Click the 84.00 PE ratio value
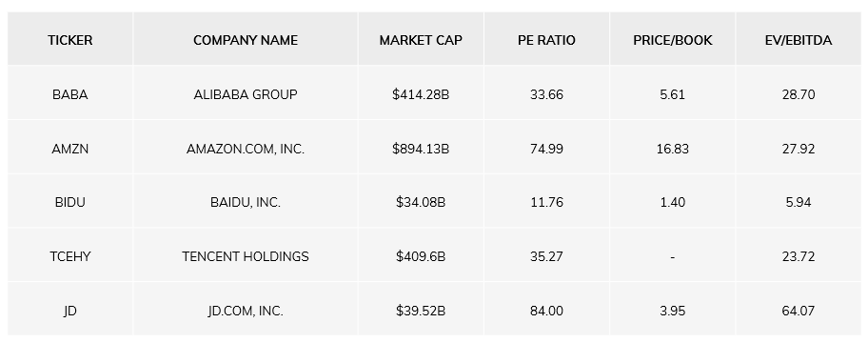The width and height of the screenshot is (868, 343). point(546,311)
